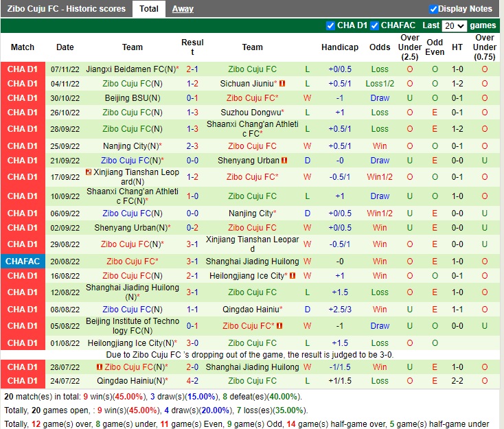Click the Handicap column header
The width and height of the screenshot is (504, 429).
[x=339, y=47]
